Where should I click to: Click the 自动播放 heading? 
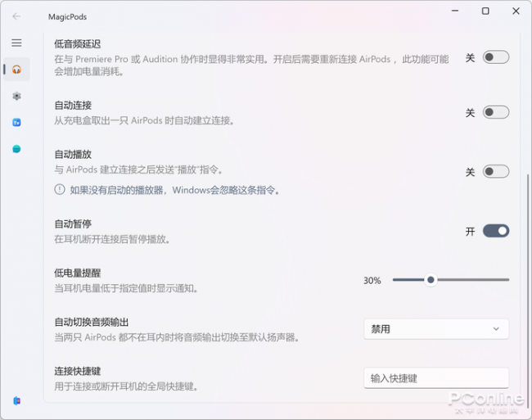73,155
